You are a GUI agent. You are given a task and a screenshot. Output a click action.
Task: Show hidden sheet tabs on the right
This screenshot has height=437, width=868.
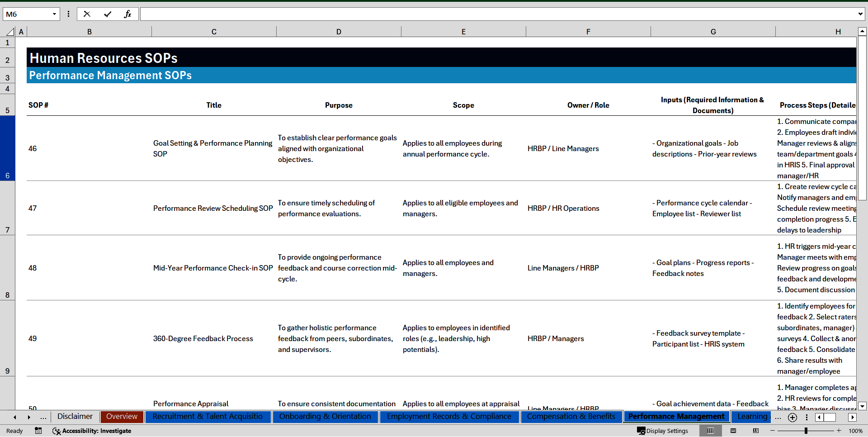(778, 417)
